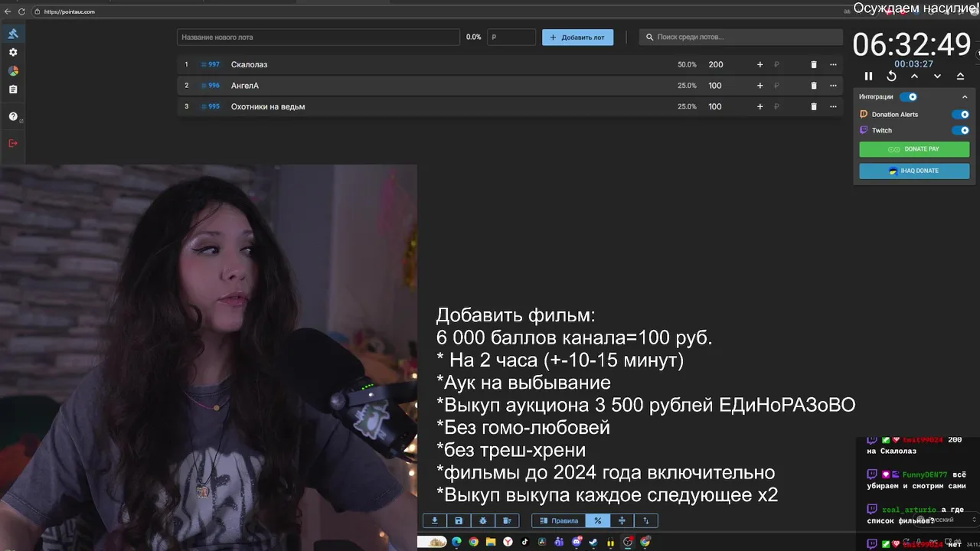The image size is (980, 551).
Task: Reload the page with browser refresh icon
Action: click(21, 11)
